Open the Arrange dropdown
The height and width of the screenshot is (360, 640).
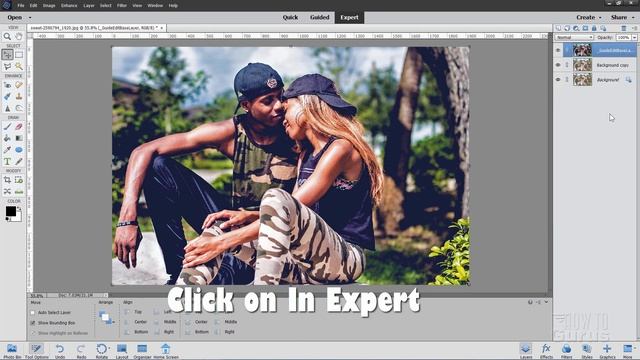(x=106, y=318)
